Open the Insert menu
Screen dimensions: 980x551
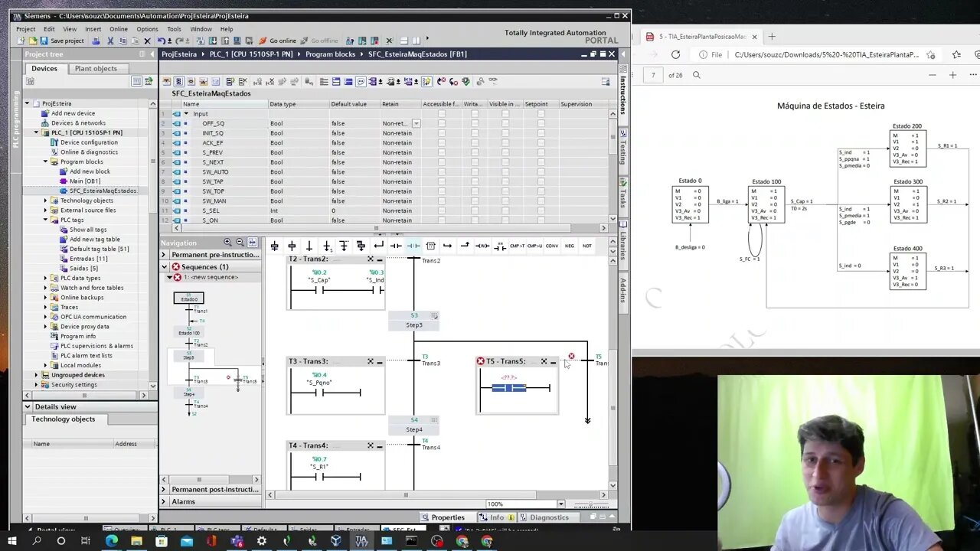93,29
